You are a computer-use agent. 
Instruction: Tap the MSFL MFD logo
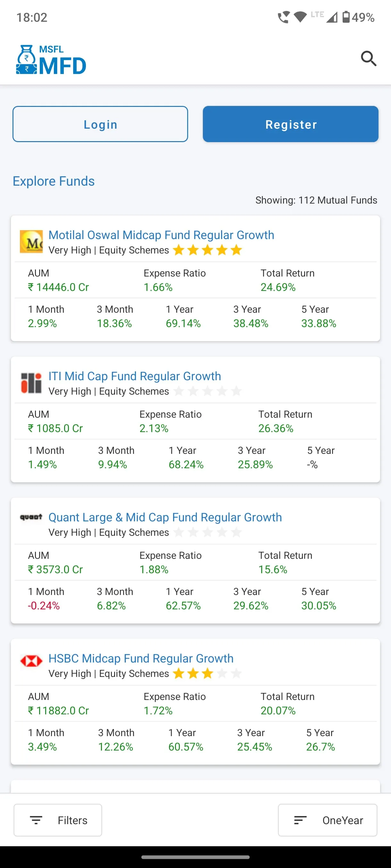(x=51, y=60)
